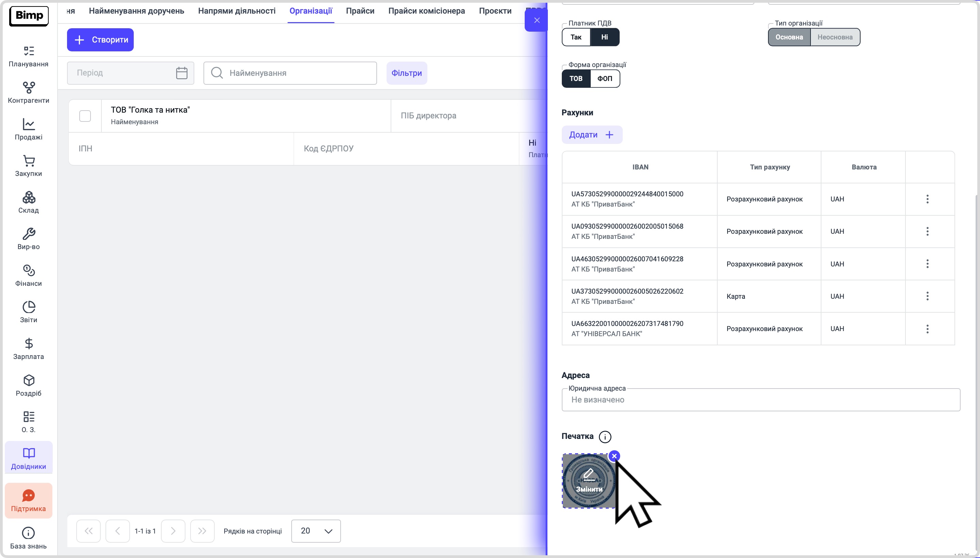Click the ІПН cell

(x=181, y=149)
